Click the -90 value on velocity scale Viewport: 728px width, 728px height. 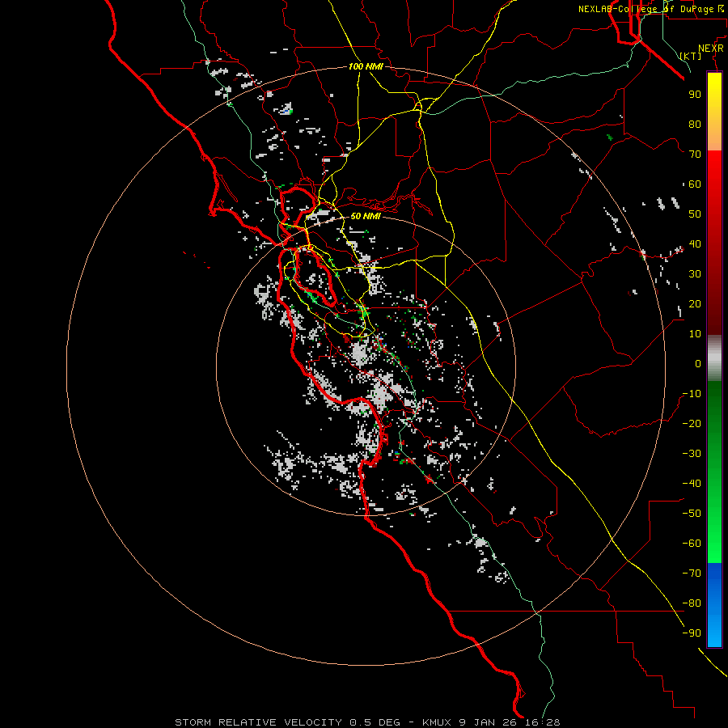click(692, 633)
